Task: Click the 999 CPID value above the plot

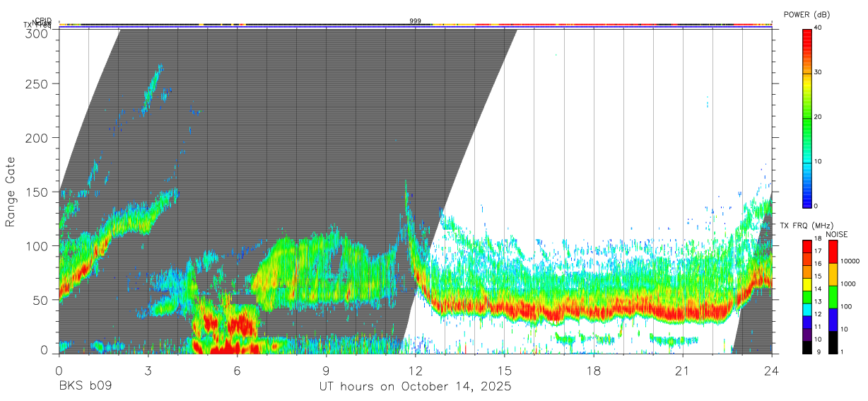Action: (415, 21)
